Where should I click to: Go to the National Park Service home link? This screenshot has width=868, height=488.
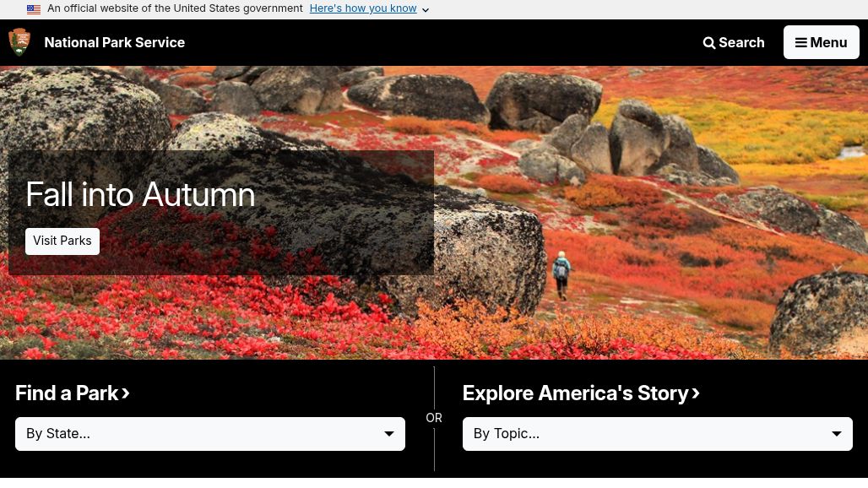(x=114, y=42)
